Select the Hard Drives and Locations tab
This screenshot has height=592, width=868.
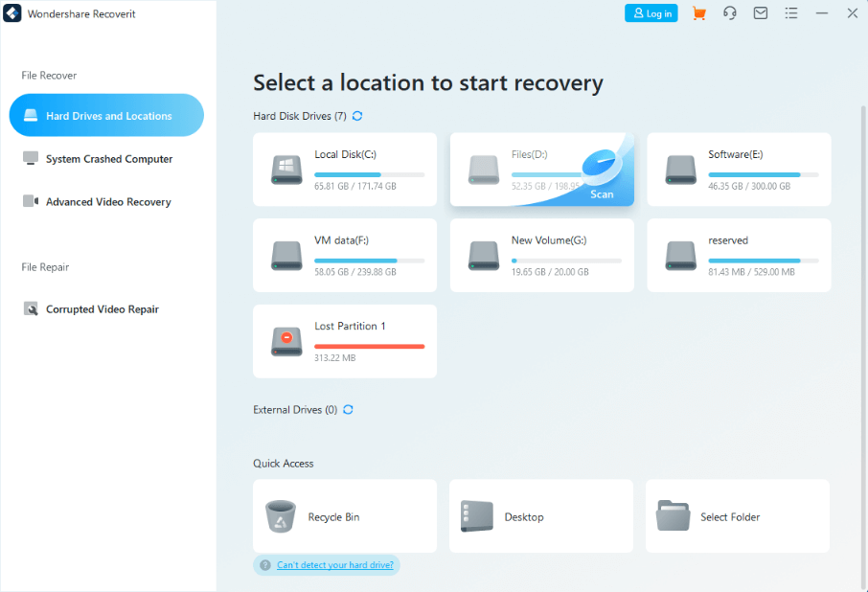point(106,115)
